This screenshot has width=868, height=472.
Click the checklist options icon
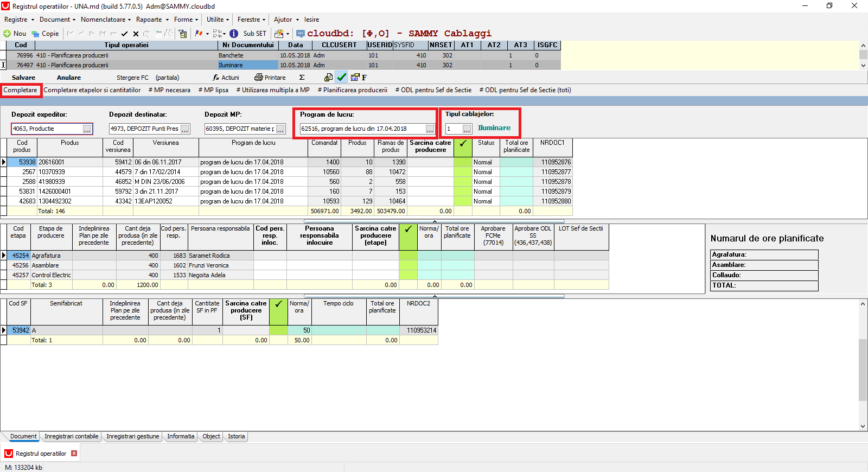tap(218, 34)
